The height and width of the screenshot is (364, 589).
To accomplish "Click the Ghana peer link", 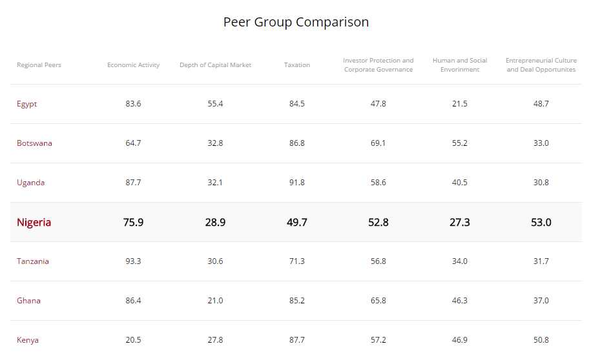I will click(28, 301).
